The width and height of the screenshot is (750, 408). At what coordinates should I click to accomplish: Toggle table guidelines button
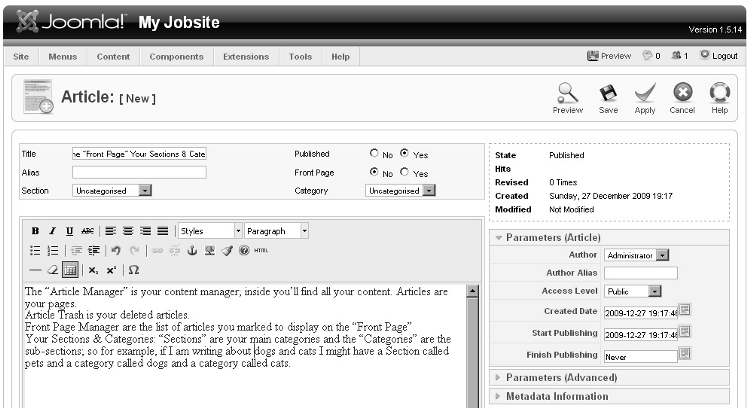pos(70,270)
